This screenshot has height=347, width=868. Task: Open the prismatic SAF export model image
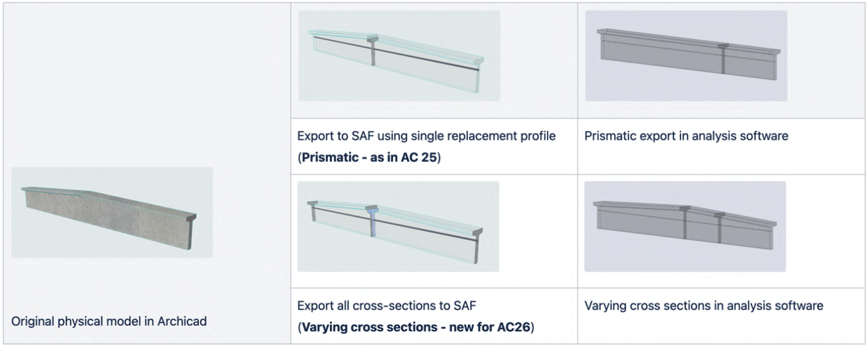(399, 55)
